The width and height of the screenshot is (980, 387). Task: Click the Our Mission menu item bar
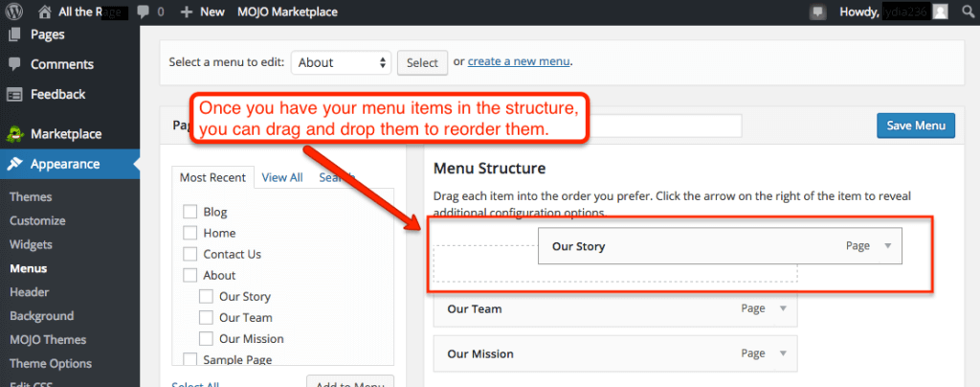point(615,353)
